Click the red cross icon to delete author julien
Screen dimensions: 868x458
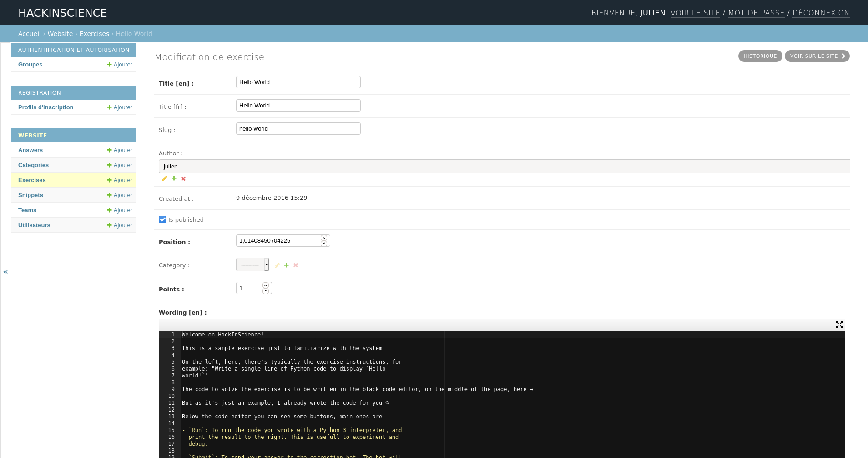(x=183, y=178)
